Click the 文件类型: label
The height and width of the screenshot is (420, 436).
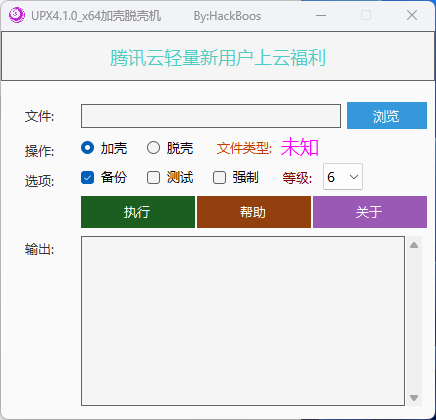coord(244,148)
